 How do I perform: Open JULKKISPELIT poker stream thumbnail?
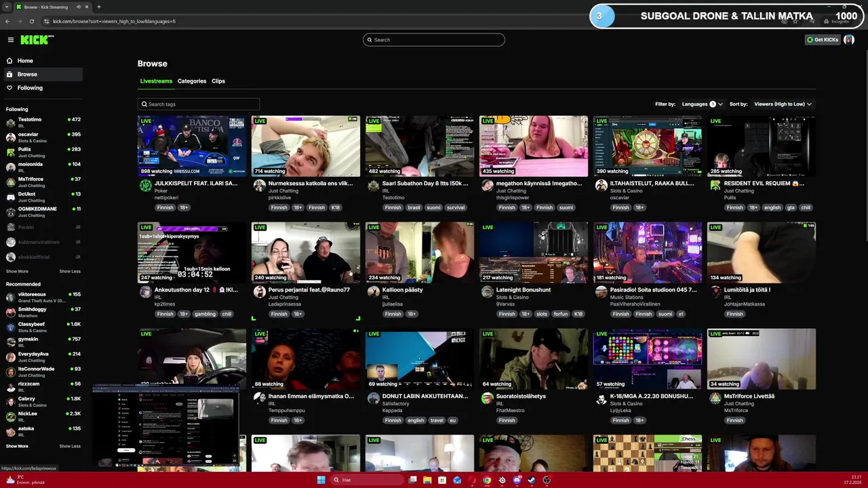click(x=192, y=146)
